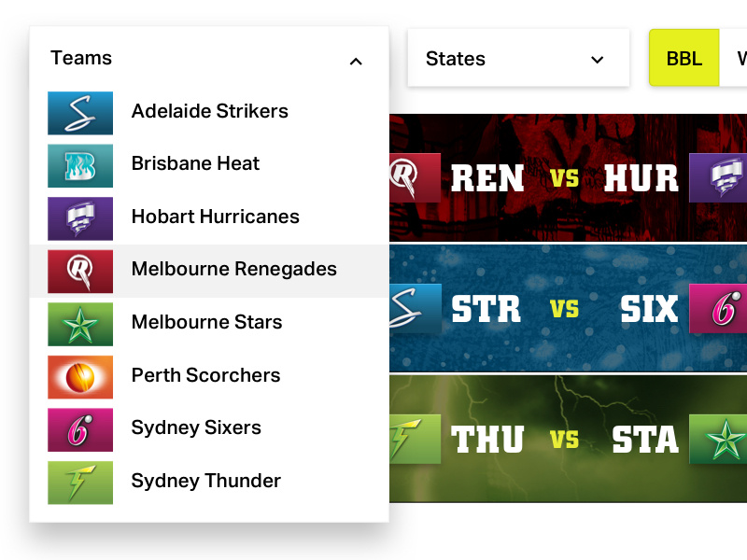
Task: Click the Sydney Sixers pink logo
Action: tap(80, 427)
